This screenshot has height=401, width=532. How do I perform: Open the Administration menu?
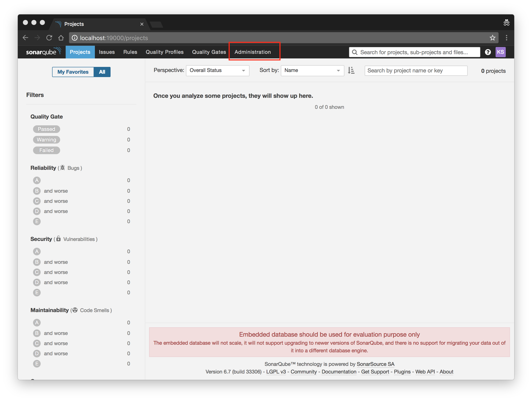(x=252, y=52)
